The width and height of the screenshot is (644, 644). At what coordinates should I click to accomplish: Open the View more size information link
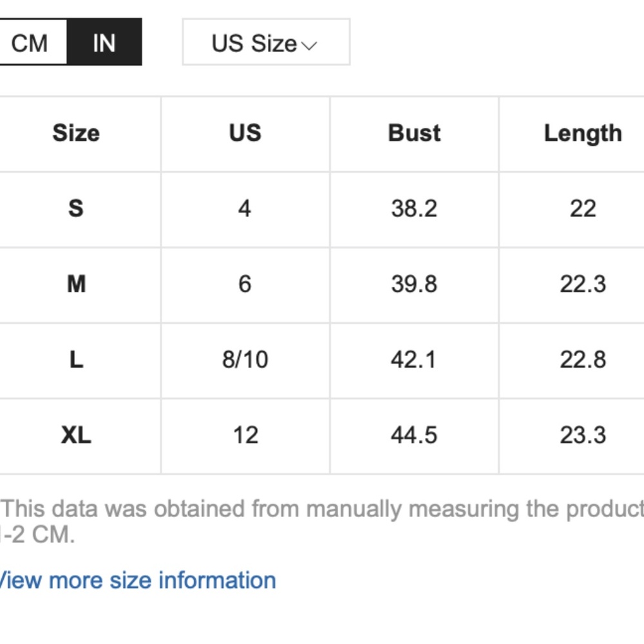[137, 580]
